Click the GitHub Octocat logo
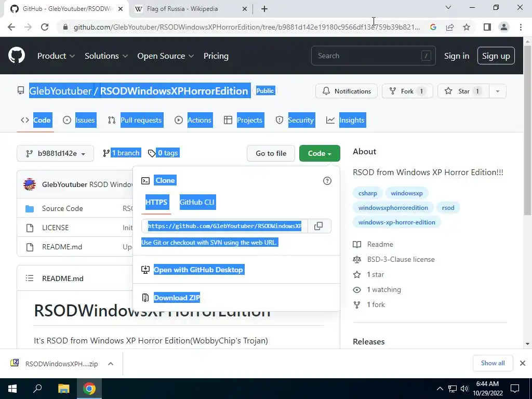The height and width of the screenshot is (399, 532). click(16, 56)
